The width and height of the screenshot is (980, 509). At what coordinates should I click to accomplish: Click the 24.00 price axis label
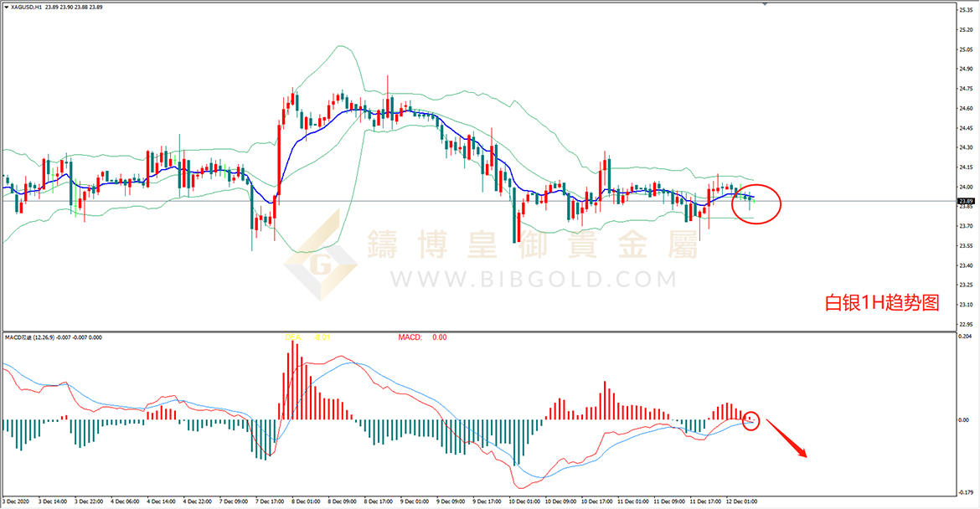click(x=966, y=187)
